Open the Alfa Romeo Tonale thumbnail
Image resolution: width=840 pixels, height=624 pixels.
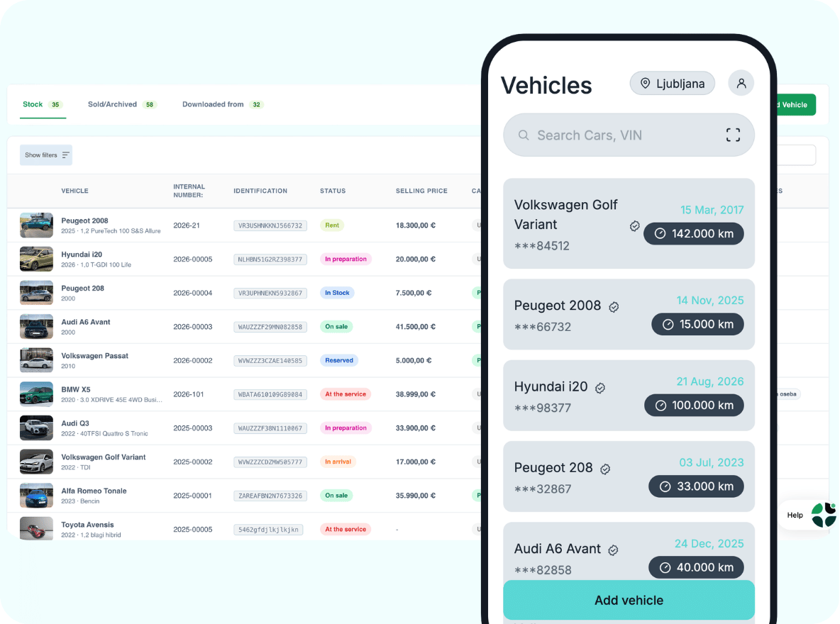pyautogui.click(x=36, y=496)
